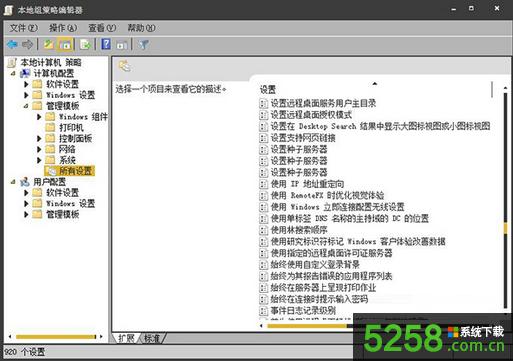
Task: Open the 查看(V) menu
Action: pyautogui.click(x=102, y=28)
